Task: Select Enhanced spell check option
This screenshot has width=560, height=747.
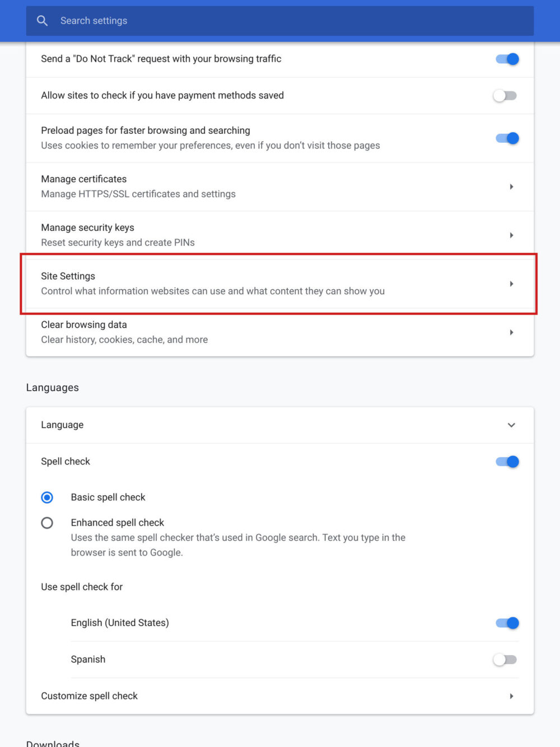Action: [47, 522]
